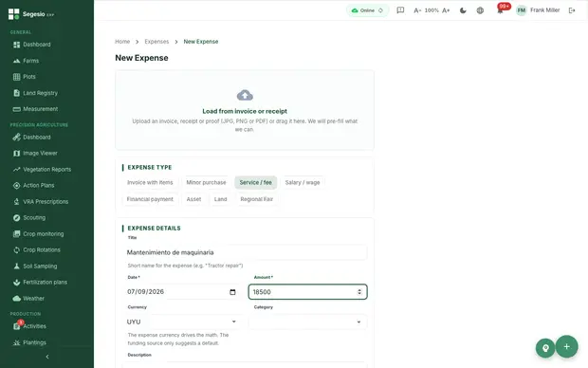Viewport: 588px width, 368px height.
Task: Collapse the sidebar with the chevron
Action: 47,357
